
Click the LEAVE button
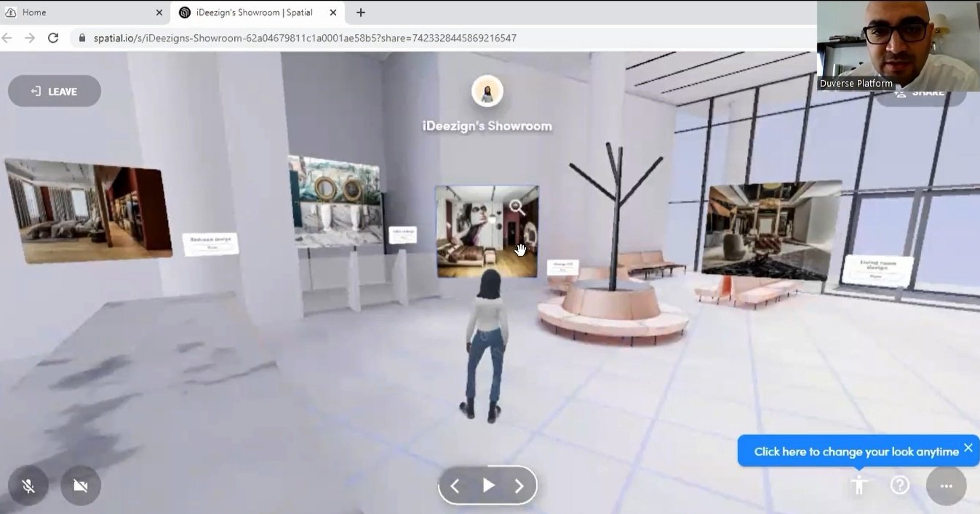(x=55, y=92)
